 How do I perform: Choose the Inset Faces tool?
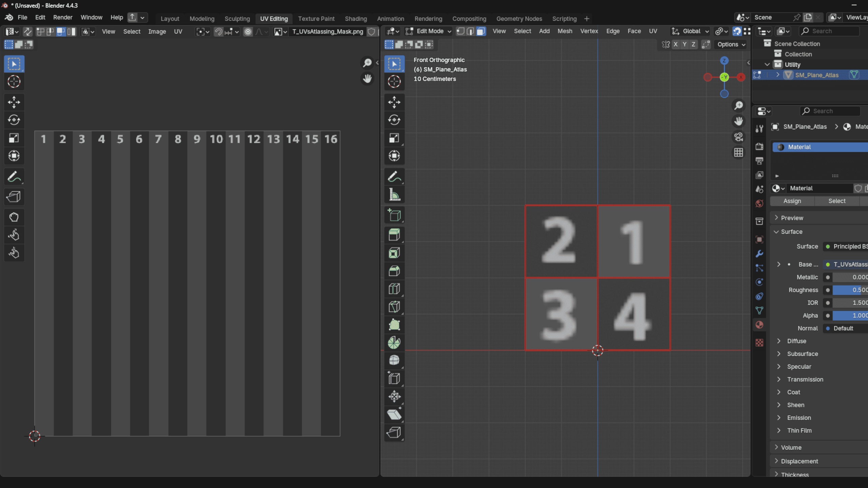[394, 253]
